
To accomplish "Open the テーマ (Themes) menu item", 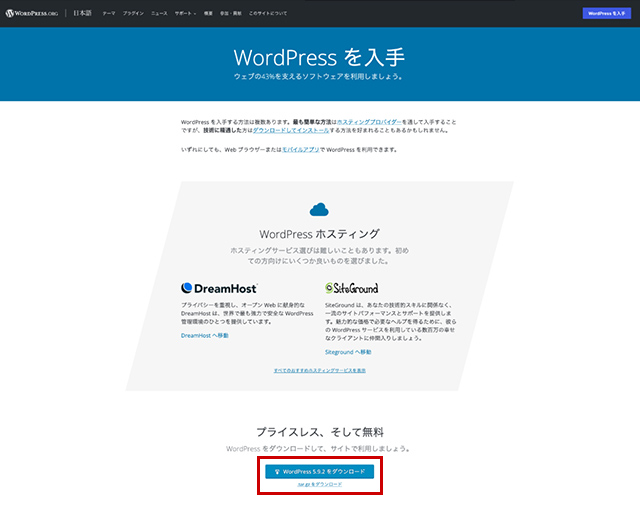I will [x=108, y=14].
